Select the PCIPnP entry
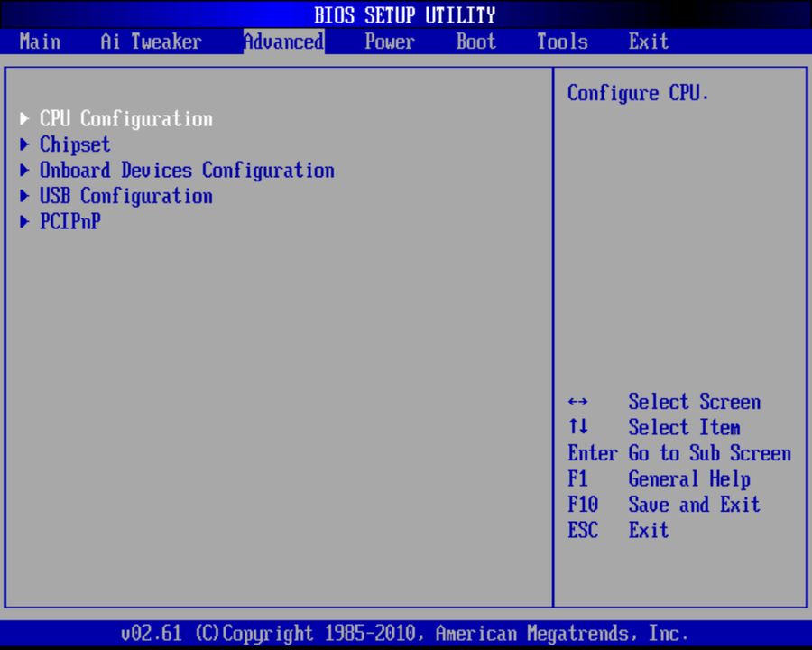The height and width of the screenshot is (650, 812). pos(69,221)
